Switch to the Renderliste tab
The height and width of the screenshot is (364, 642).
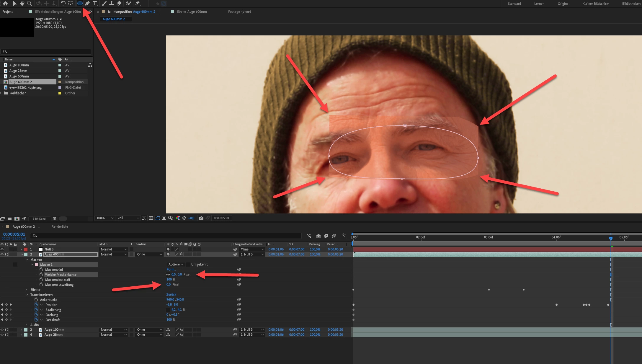pyautogui.click(x=60, y=227)
